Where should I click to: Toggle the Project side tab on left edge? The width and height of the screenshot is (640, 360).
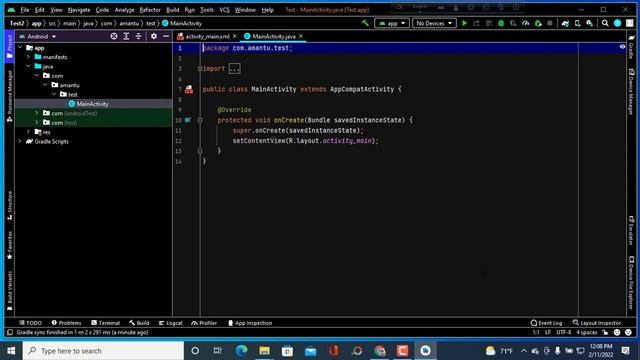click(x=9, y=47)
